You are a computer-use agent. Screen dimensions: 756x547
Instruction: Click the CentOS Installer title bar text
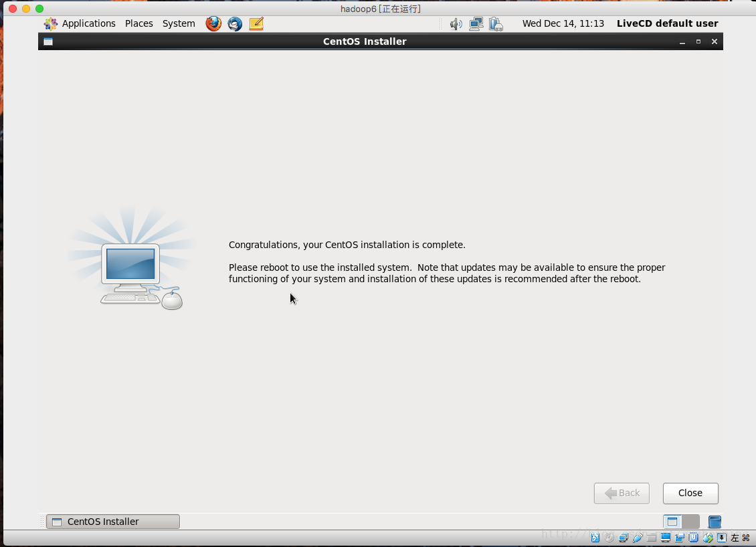pyautogui.click(x=365, y=41)
